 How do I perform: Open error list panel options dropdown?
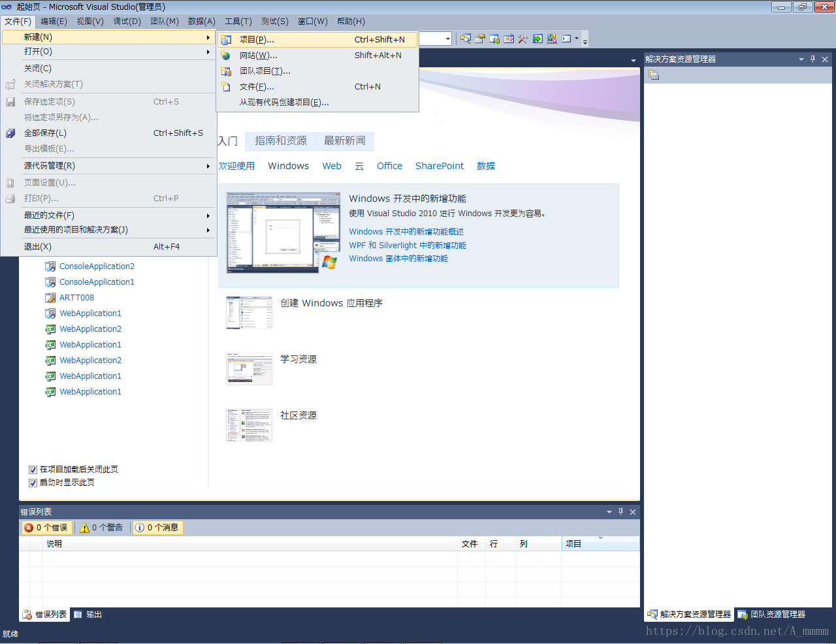coord(609,511)
